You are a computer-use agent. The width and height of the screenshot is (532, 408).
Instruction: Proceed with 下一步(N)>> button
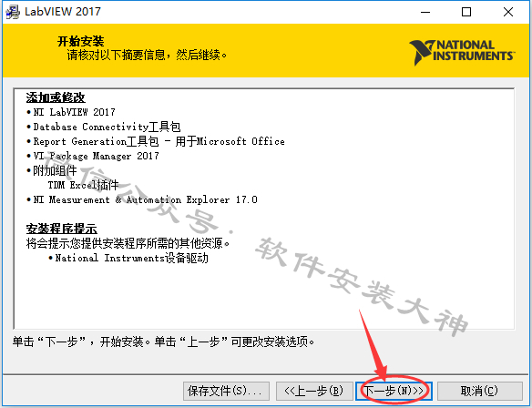pyautogui.click(x=394, y=391)
